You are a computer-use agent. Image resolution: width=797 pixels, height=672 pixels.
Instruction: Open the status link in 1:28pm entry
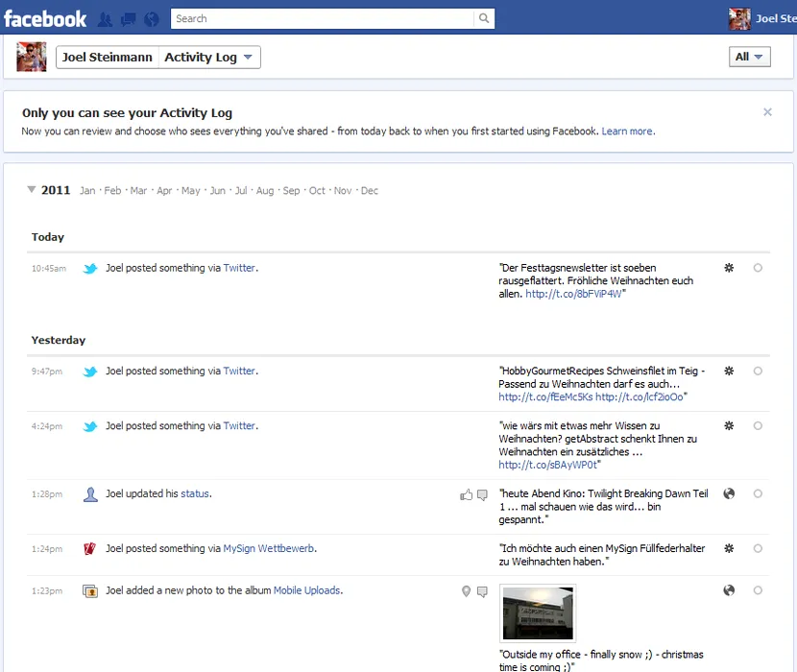(195, 493)
